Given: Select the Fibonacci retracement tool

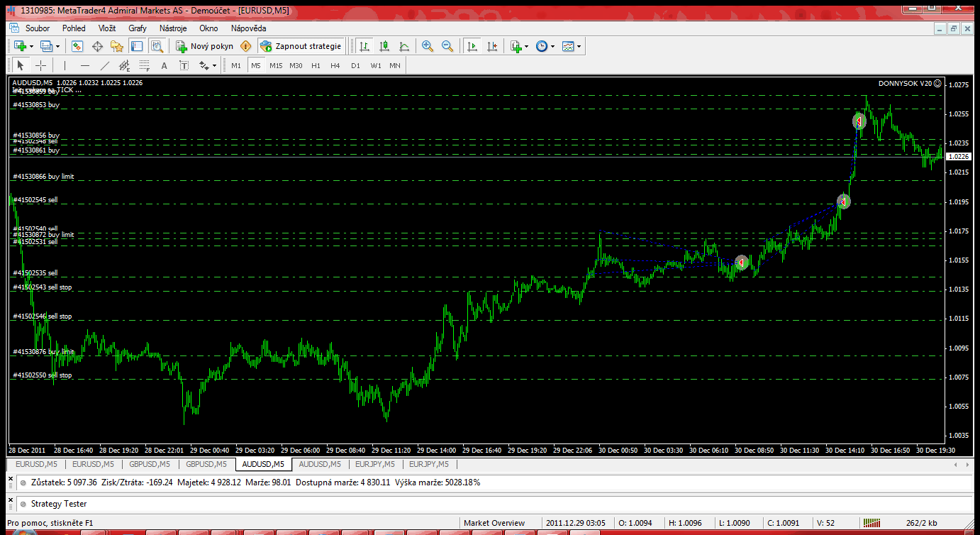Looking at the screenshot, I should pos(145,66).
